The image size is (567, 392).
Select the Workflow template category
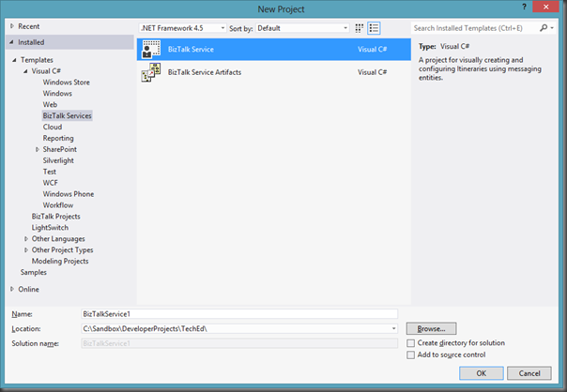pyautogui.click(x=58, y=205)
